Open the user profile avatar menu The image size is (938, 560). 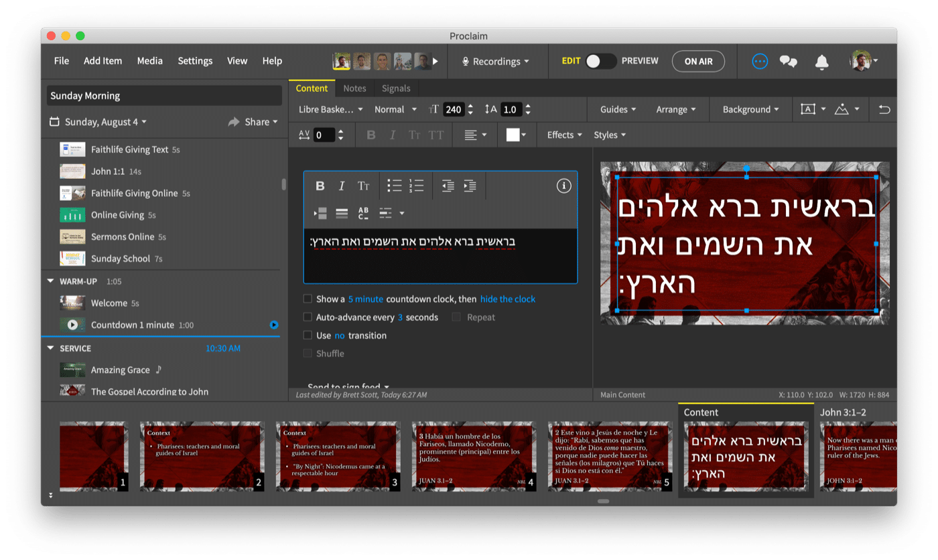pyautogui.click(x=864, y=61)
